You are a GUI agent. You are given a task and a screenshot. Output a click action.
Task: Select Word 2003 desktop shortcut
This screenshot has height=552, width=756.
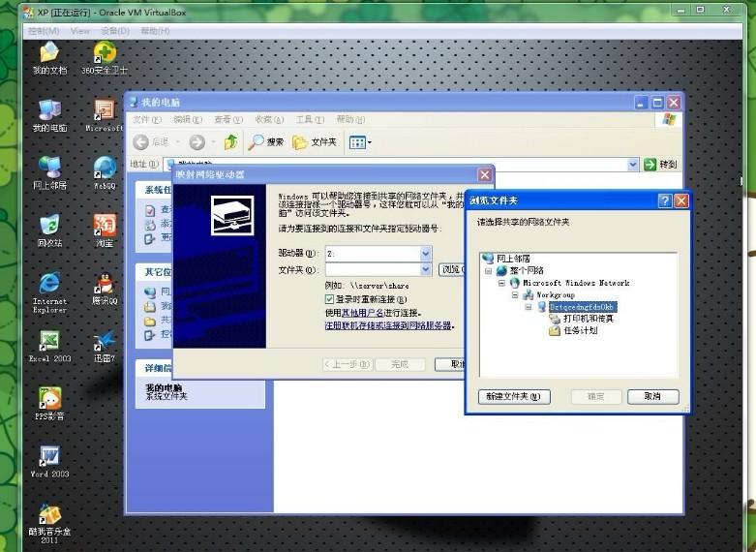(x=49, y=461)
